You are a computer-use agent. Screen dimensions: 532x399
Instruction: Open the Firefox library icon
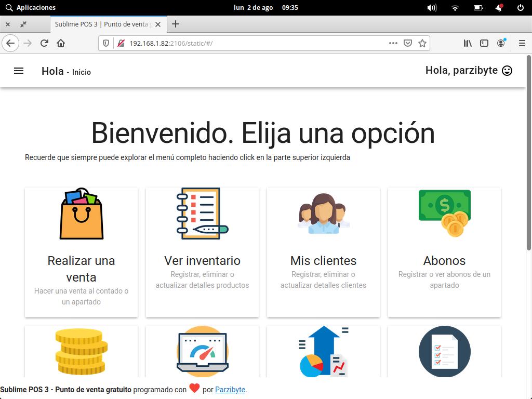click(x=468, y=43)
